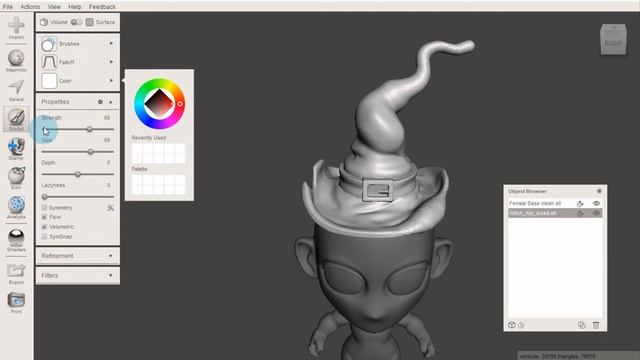Expand the Falloff flyout arrow
This screenshot has height=360, width=640.
(111, 62)
